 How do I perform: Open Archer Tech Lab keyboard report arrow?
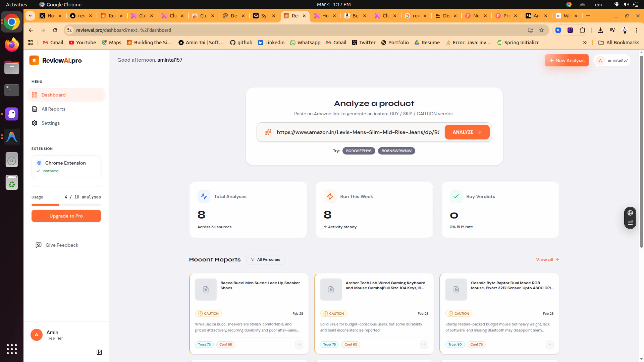click(424, 344)
